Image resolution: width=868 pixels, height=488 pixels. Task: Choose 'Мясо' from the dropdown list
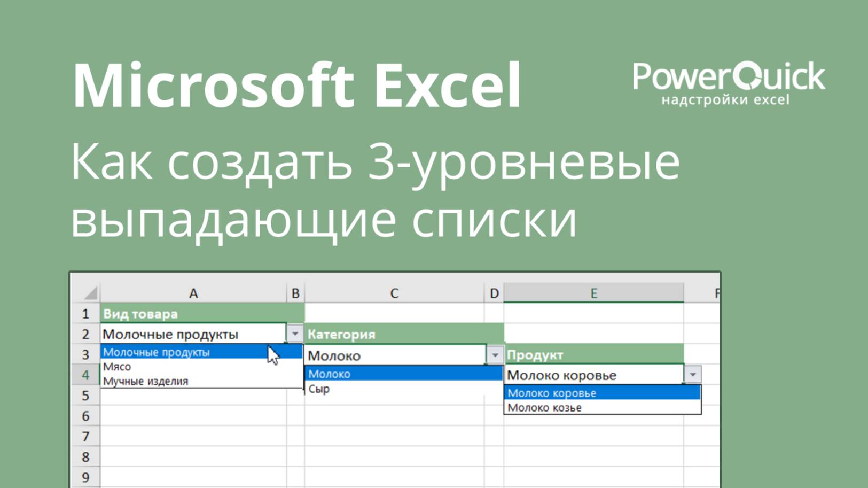201,367
